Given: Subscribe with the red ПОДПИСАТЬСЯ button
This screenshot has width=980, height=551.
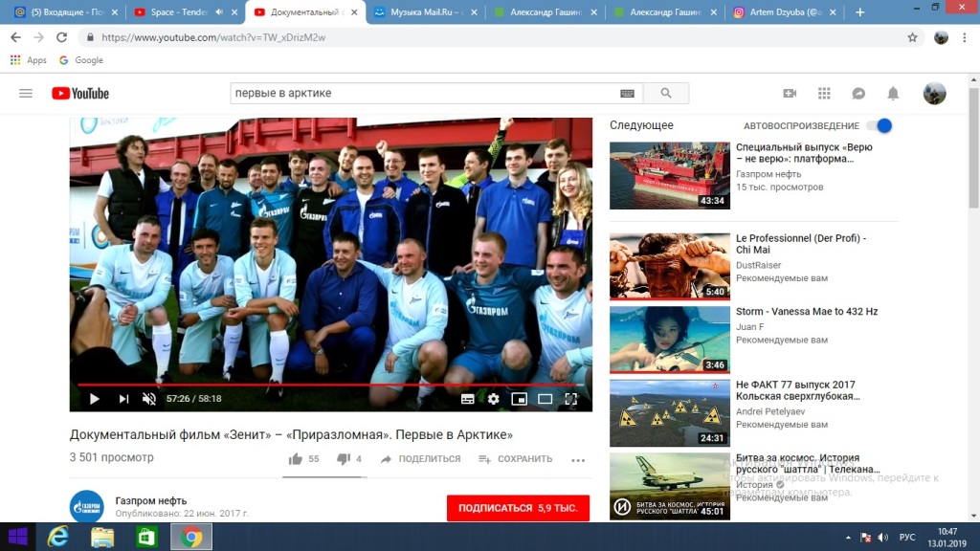Looking at the screenshot, I should pos(518,508).
